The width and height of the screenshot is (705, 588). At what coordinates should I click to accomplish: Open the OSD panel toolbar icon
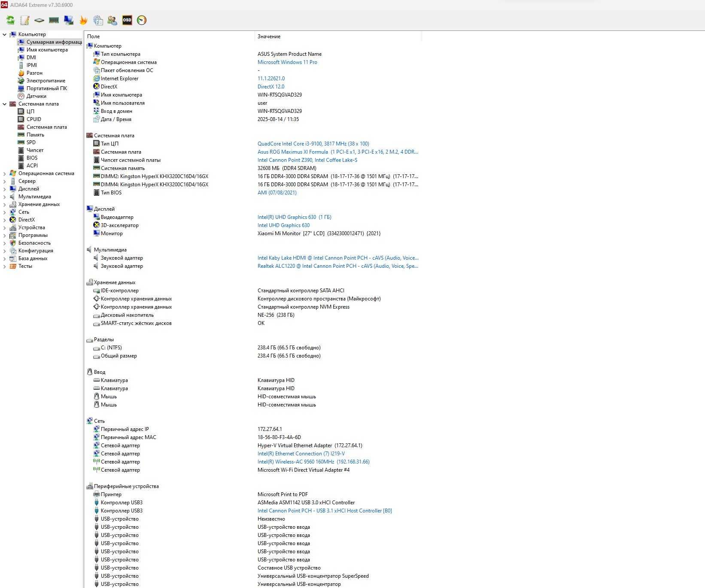[127, 20]
